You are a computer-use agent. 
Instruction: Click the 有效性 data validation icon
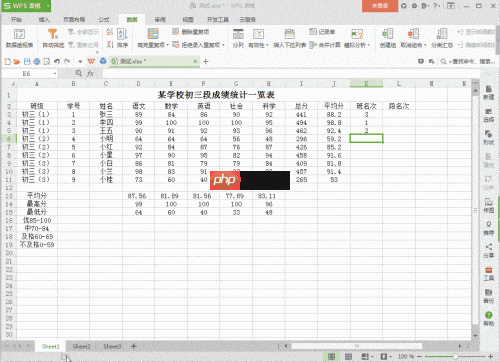click(258, 34)
